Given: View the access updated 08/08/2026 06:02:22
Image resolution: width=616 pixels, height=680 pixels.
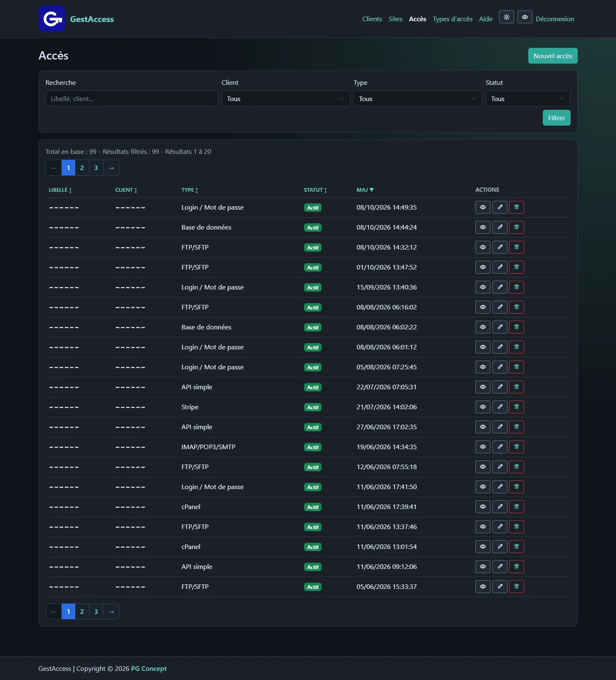Looking at the screenshot, I should click(482, 327).
